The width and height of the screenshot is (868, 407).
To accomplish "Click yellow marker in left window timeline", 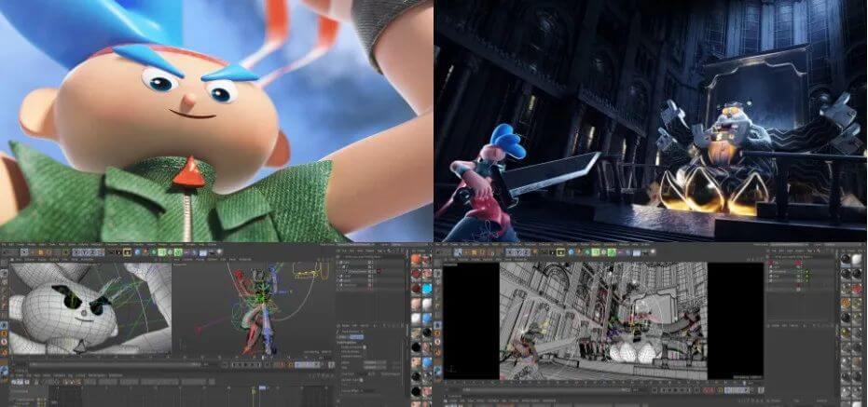I will point(254,391).
